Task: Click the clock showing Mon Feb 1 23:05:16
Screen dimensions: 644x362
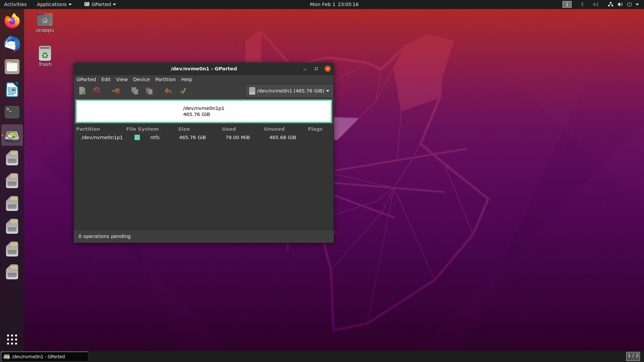Action: pyautogui.click(x=334, y=4)
